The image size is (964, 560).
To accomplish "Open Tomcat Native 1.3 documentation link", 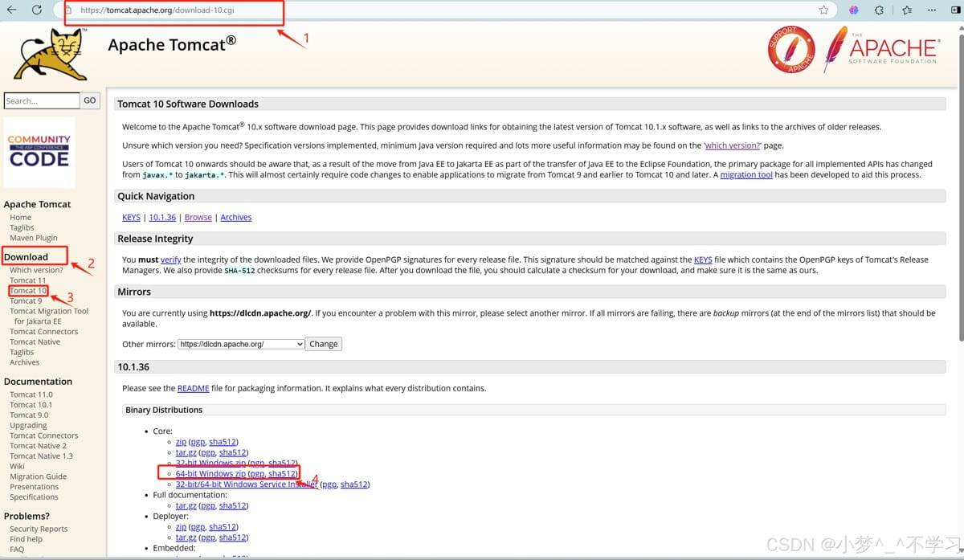I will pyautogui.click(x=41, y=456).
